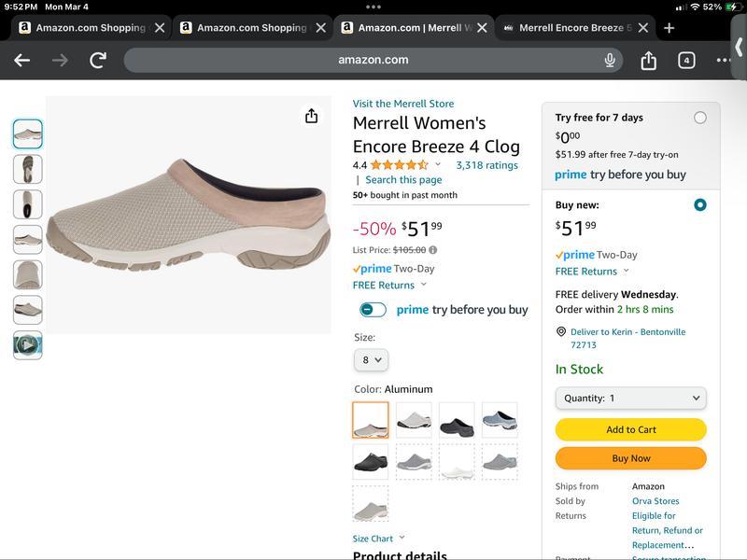Open the browser share icon in the toolbar
747x560 pixels.
647,62
